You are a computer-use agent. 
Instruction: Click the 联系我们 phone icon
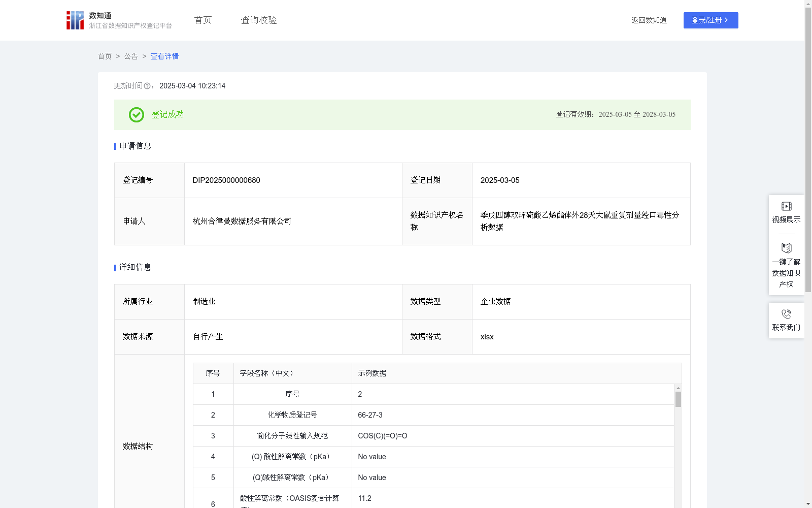tap(786, 314)
